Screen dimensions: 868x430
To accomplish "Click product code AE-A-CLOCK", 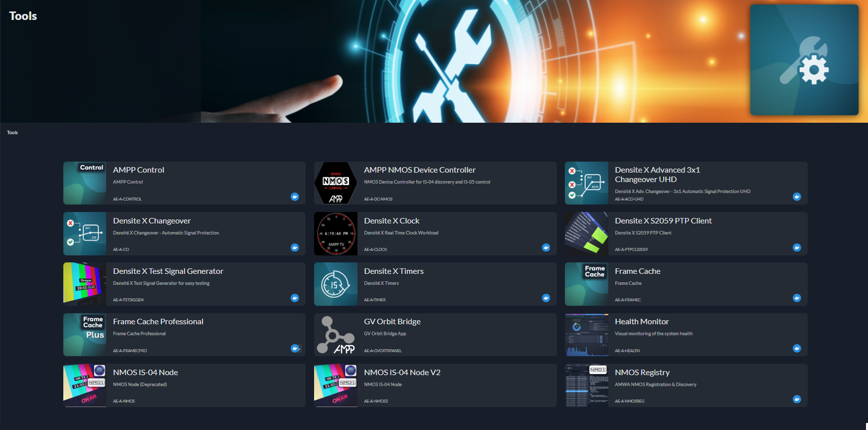I will tap(375, 249).
